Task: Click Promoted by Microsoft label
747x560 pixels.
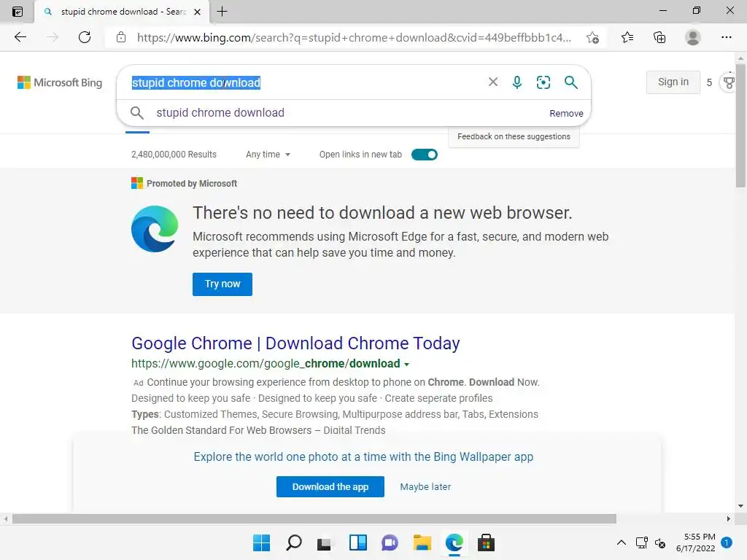Action: pyautogui.click(x=192, y=183)
